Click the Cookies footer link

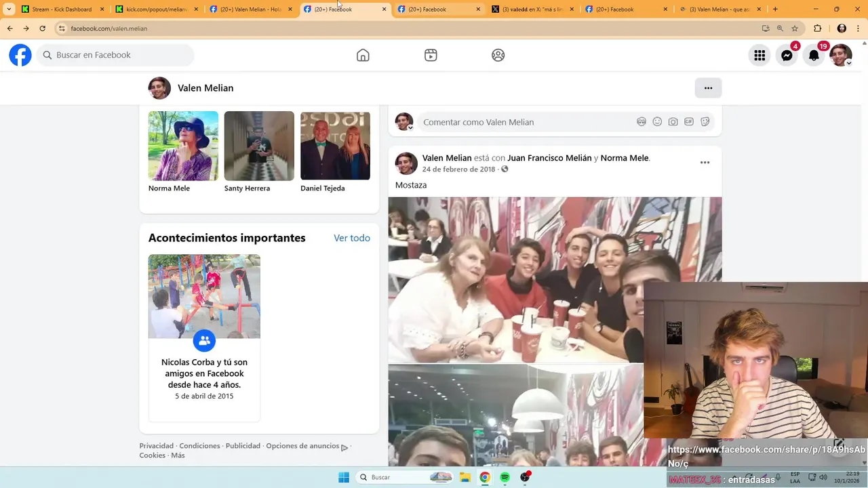[x=152, y=455]
